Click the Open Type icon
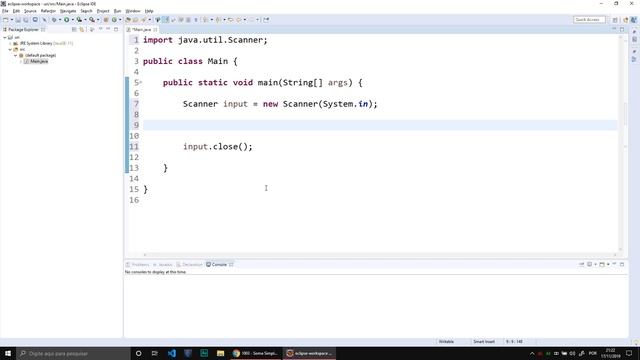 click(128, 20)
